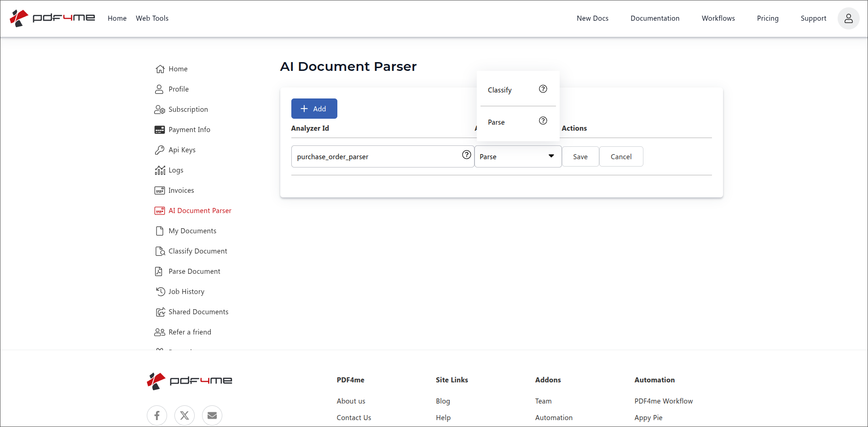The height and width of the screenshot is (427, 868).
Task: Click the Save button
Action: 580,156
